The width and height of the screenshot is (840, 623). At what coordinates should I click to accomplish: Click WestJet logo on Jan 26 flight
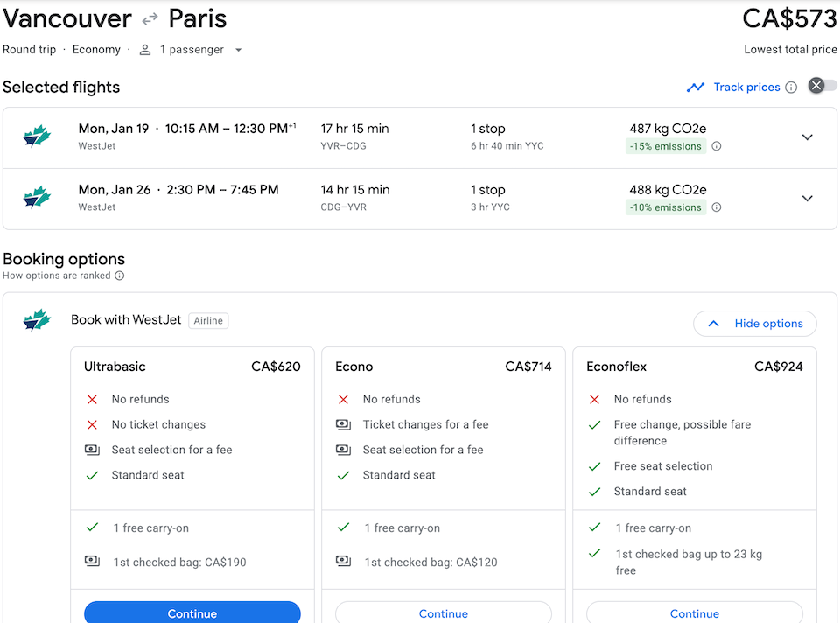point(37,198)
